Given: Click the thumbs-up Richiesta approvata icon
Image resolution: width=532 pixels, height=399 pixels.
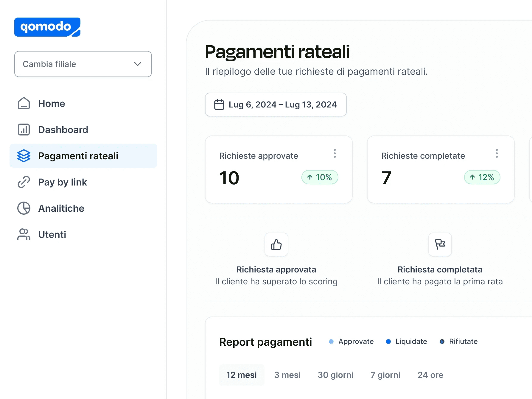Looking at the screenshot, I should [276, 244].
